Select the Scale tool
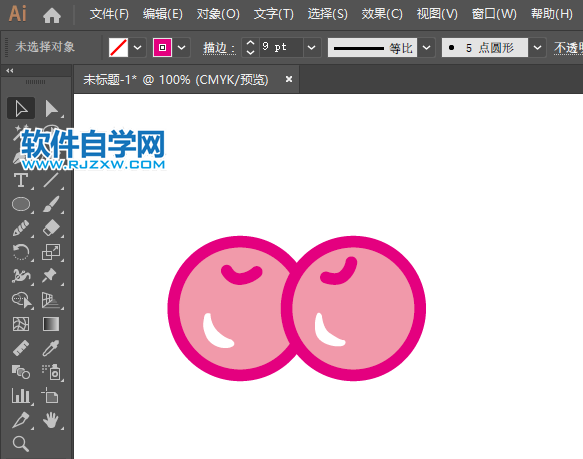The height and width of the screenshot is (459, 583). (51, 252)
